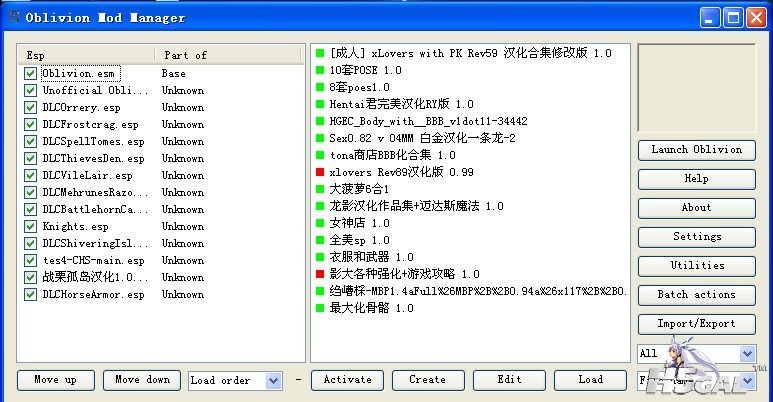The height and width of the screenshot is (402, 773).
Task: Click the red status icon beside 影大各种强化+游戏攻略
Action: (x=321, y=273)
